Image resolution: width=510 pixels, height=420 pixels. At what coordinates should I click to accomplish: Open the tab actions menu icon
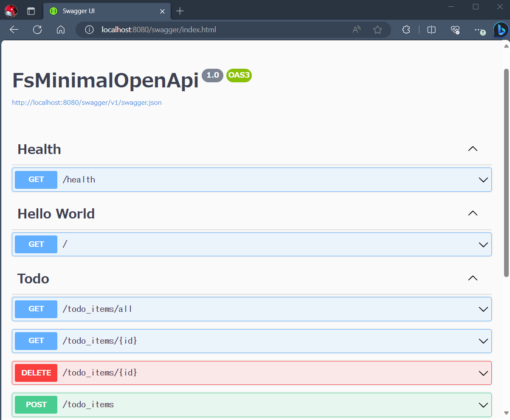[31, 11]
